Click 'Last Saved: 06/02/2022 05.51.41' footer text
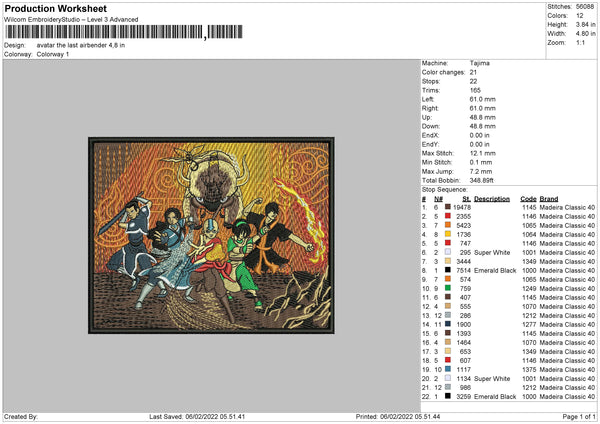The width and height of the screenshot is (600, 424). point(197,416)
